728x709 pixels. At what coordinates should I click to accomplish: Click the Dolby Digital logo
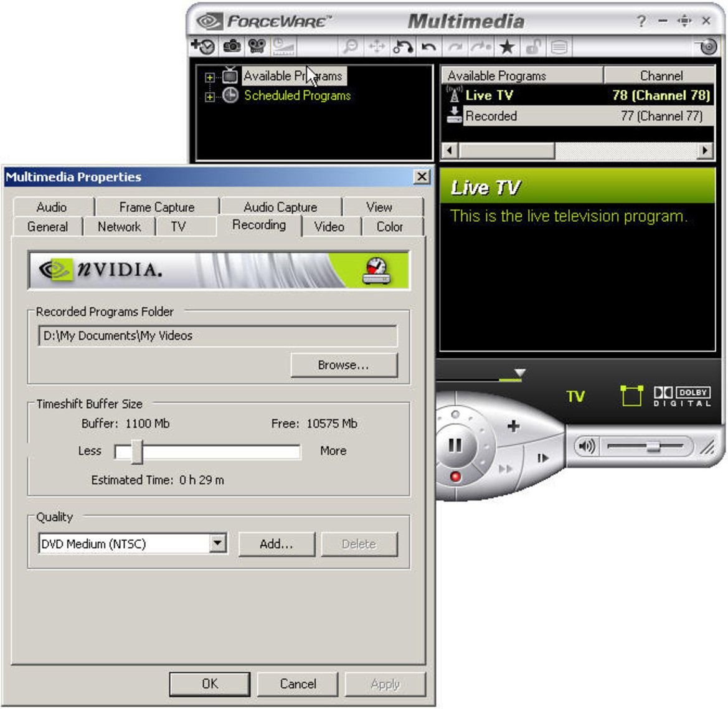click(x=682, y=396)
